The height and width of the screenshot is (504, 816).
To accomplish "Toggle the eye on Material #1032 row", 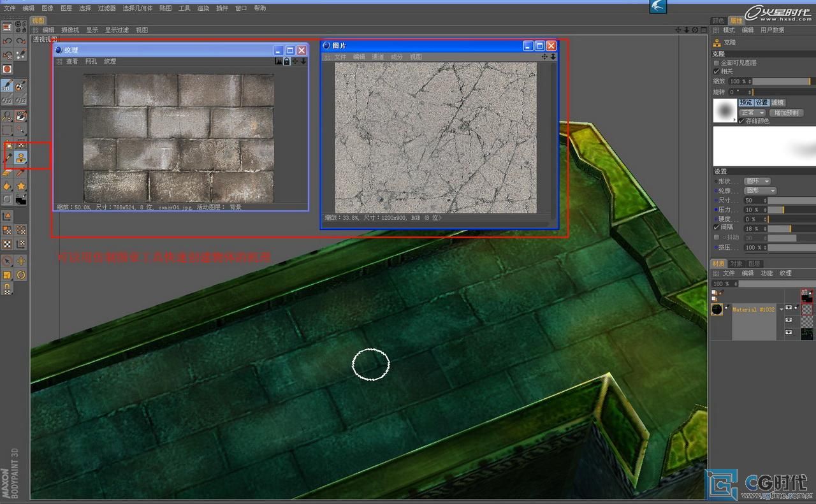I will [x=789, y=307].
